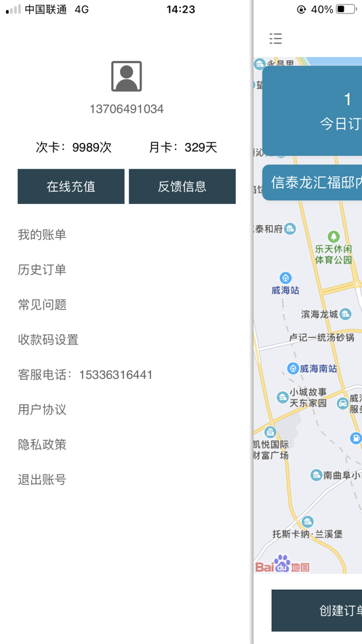This screenshot has height=644, width=362.
Task: Tap the phone number 13706491034
Action: click(x=127, y=109)
